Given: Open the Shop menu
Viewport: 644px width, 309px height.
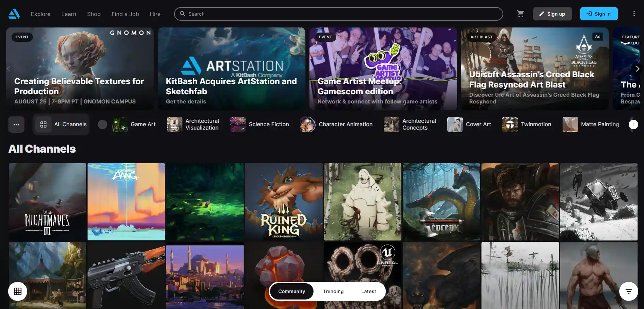Looking at the screenshot, I should coord(94,14).
